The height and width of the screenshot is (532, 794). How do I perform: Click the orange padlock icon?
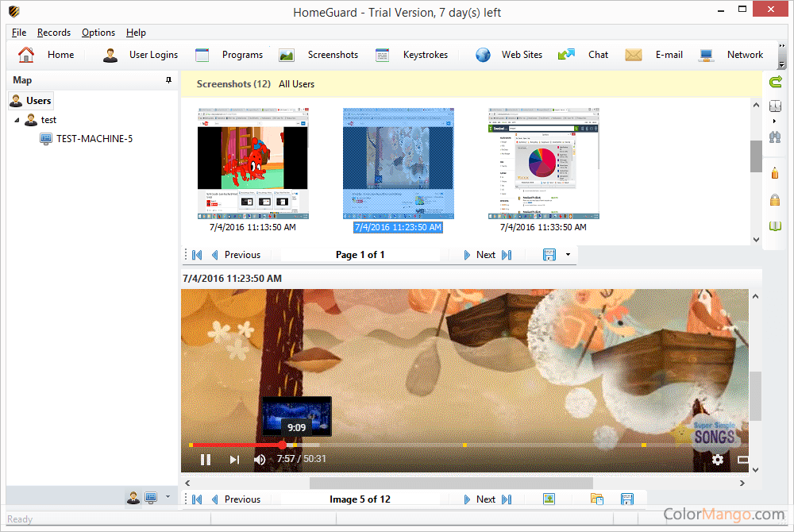tap(776, 200)
